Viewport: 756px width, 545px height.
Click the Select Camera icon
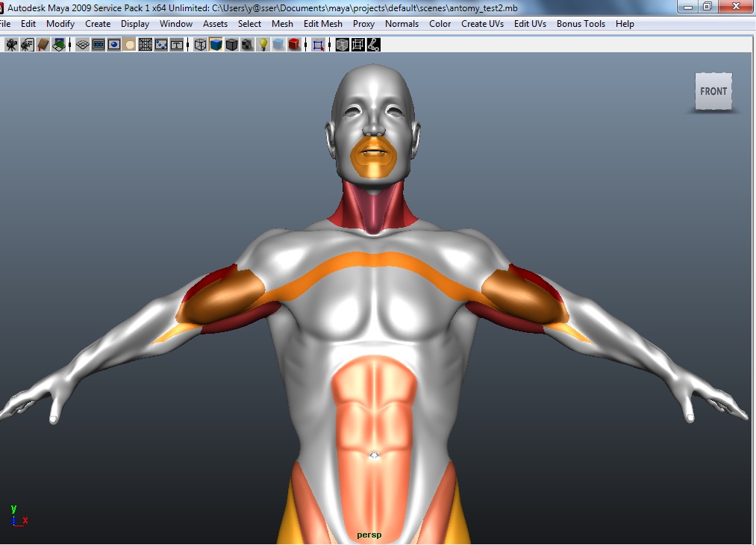pyautogui.click(x=12, y=45)
